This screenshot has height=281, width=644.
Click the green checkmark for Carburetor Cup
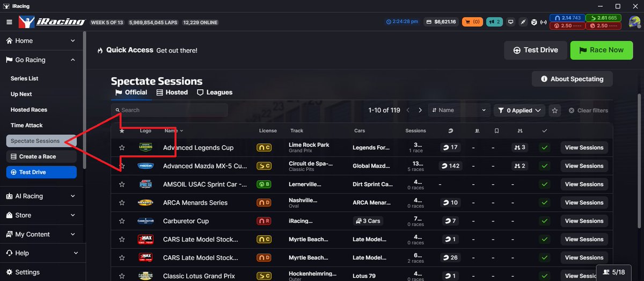(x=545, y=221)
